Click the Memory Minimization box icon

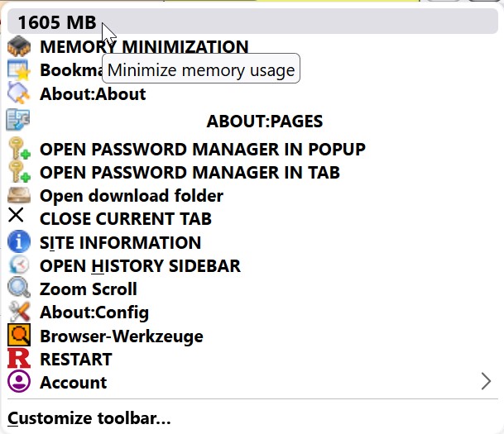pyautogui.click(x=18, y=47)
